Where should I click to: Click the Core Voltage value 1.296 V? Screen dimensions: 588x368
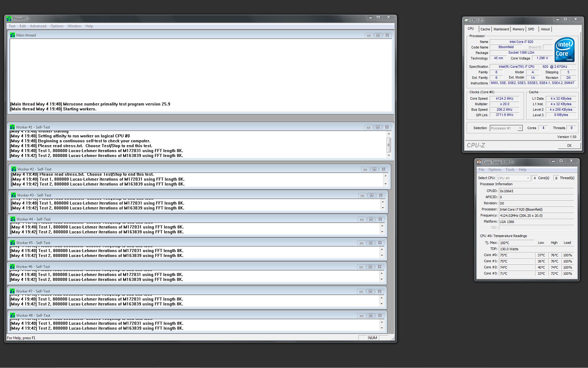point(542,58)
